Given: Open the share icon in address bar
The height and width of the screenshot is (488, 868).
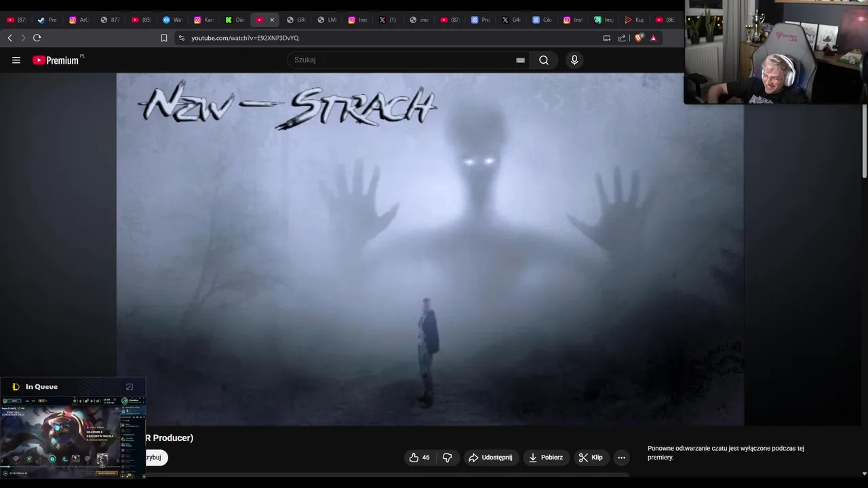Looking at the screenshot, I should [622, 38].
